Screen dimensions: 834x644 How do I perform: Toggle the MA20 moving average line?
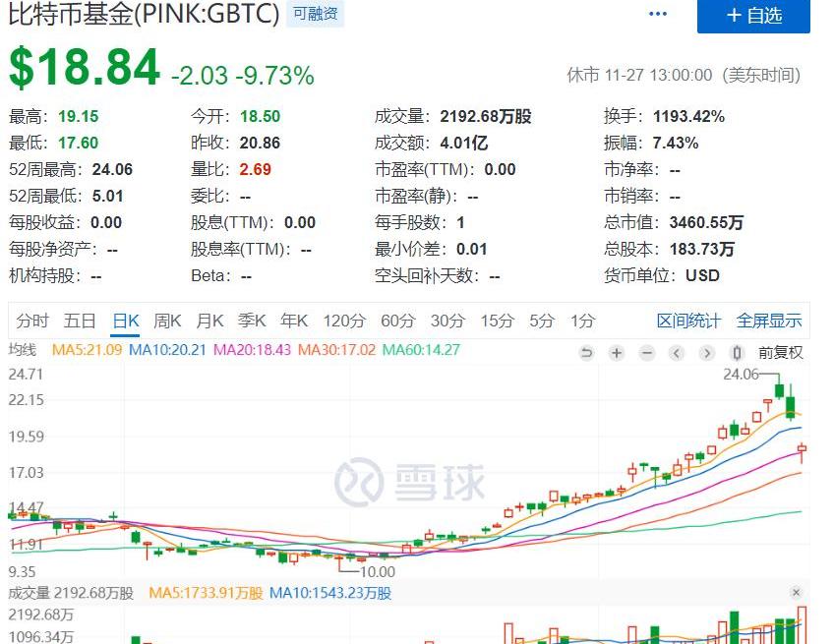click(252, 350)
